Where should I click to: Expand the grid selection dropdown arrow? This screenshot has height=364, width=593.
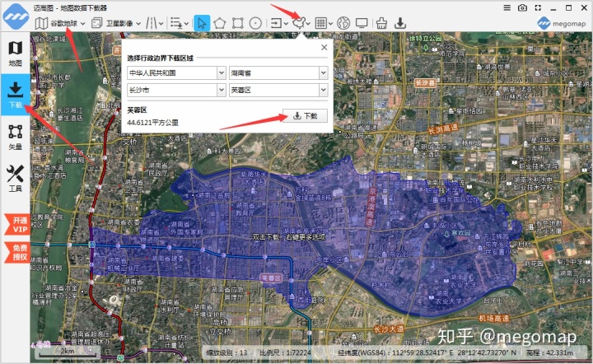point(331,24)
